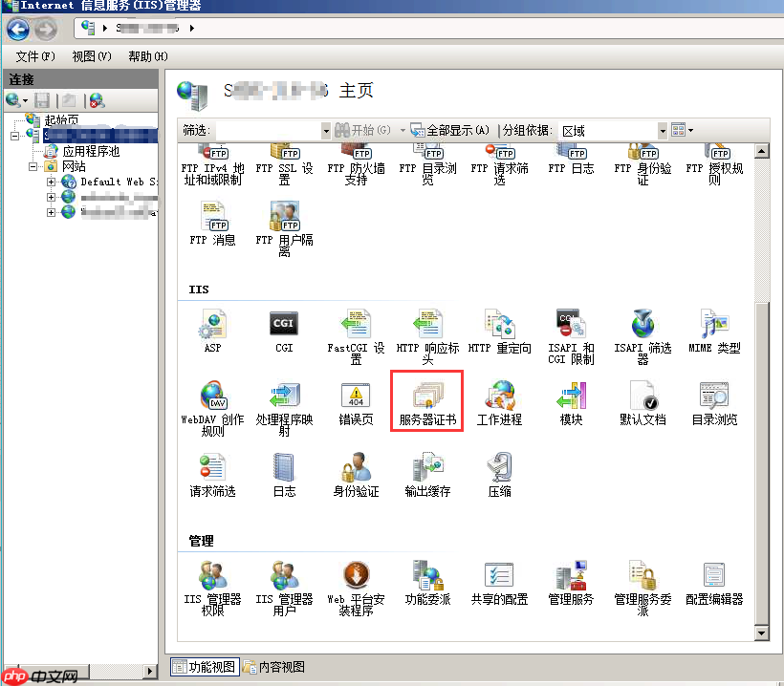784x686 pixels.
Task: Select 起始页 in connections tree
Action: (x=61, y=120)
